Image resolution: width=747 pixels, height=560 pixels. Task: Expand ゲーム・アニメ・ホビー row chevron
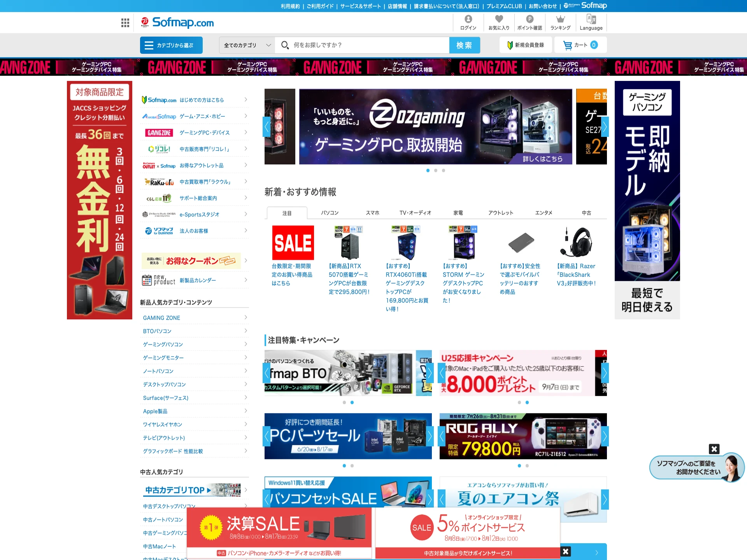click(x=246, y=116)
